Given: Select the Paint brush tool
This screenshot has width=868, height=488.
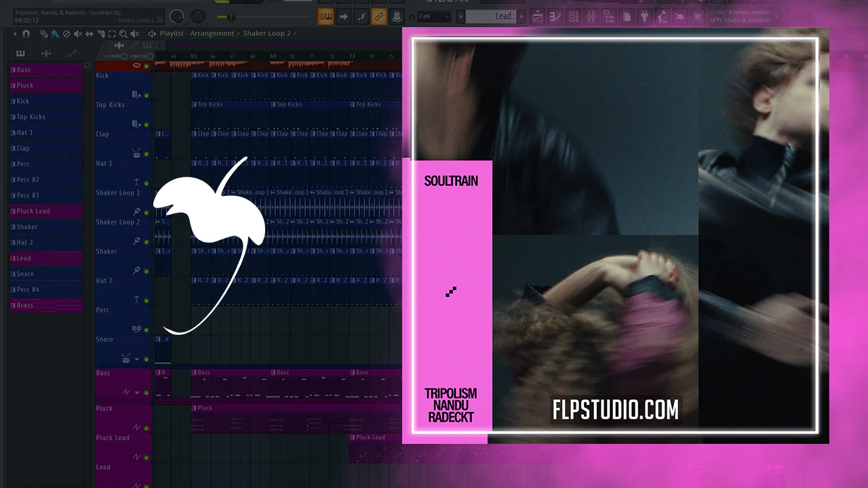Looking at the screenshot, I should click(55, 33).
